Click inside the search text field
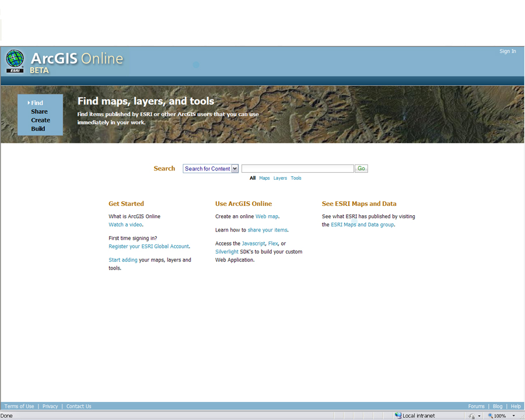This screenshot has width=525, height=420. point(297,169)
